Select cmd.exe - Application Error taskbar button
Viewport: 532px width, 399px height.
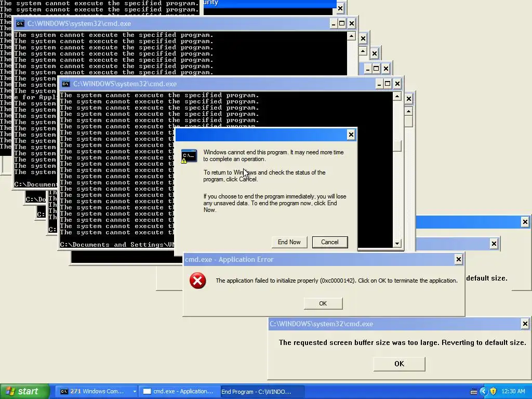pyautogui.click(x=179, y=392)
